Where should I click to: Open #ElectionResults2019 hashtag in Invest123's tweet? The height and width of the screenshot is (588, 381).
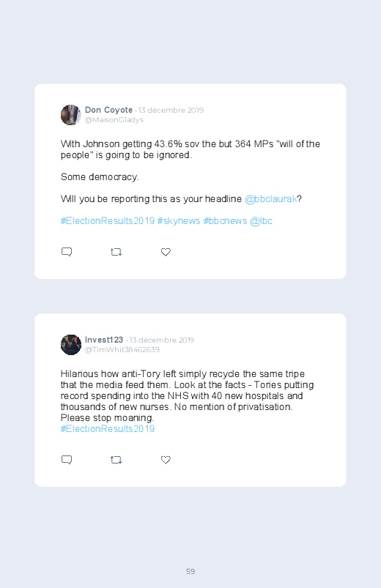[108, 428]
